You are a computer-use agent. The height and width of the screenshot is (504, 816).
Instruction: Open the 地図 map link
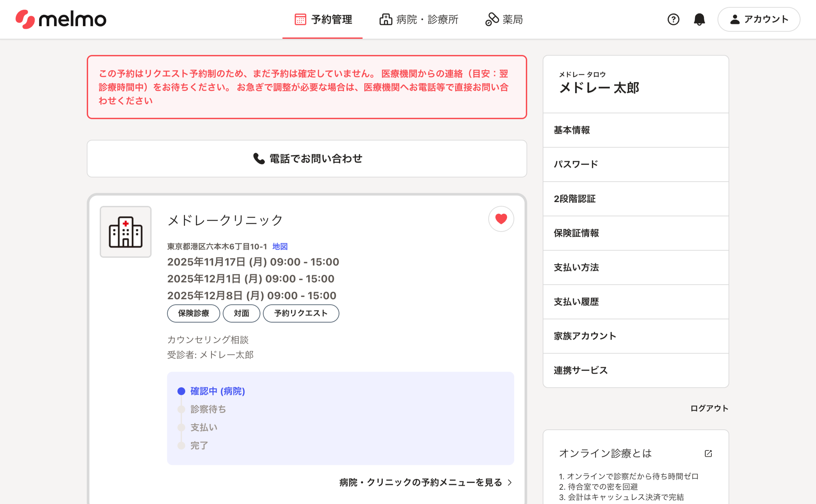click(280, 246)
